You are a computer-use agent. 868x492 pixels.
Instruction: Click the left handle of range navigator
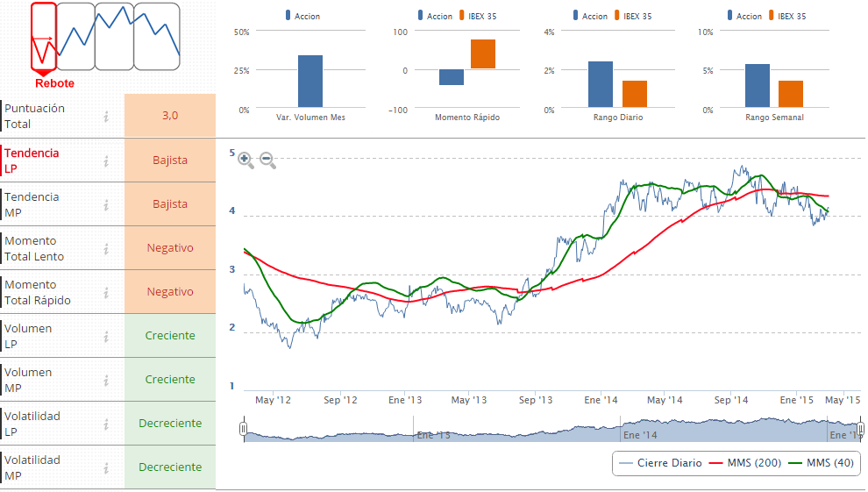(244, 429)
